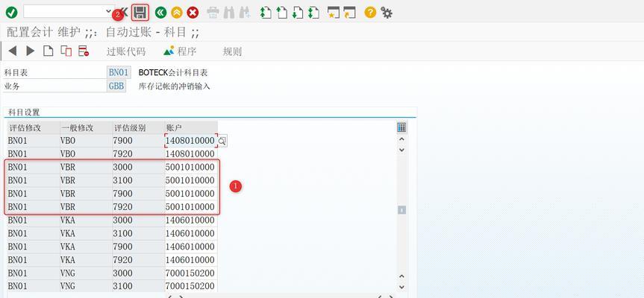The width and height of the screenshot is (644, 298).
Task: Click the 账户 column header
Action: [x=191, y=127]
